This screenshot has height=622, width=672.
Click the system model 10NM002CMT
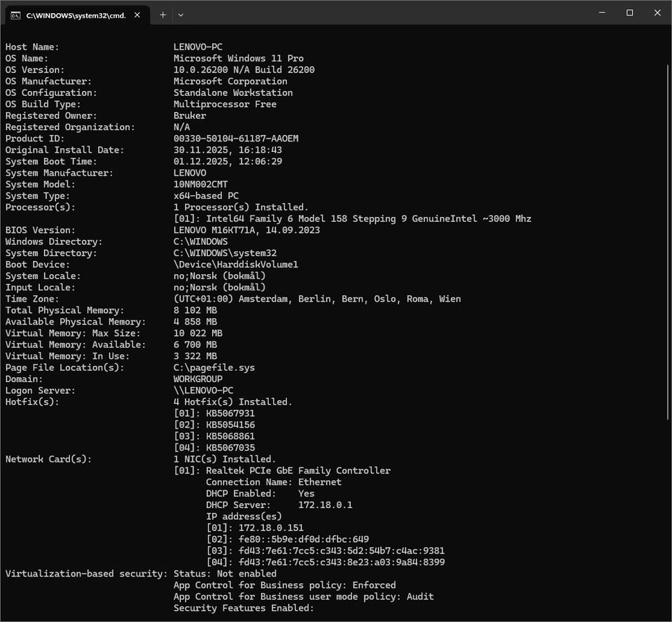(201, 184)
